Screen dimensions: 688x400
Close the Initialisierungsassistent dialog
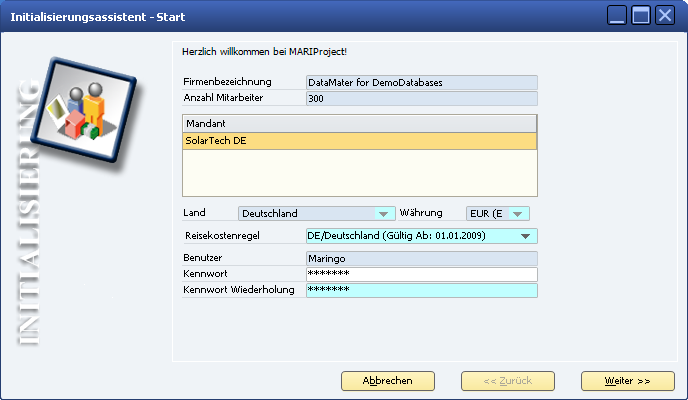664,15
